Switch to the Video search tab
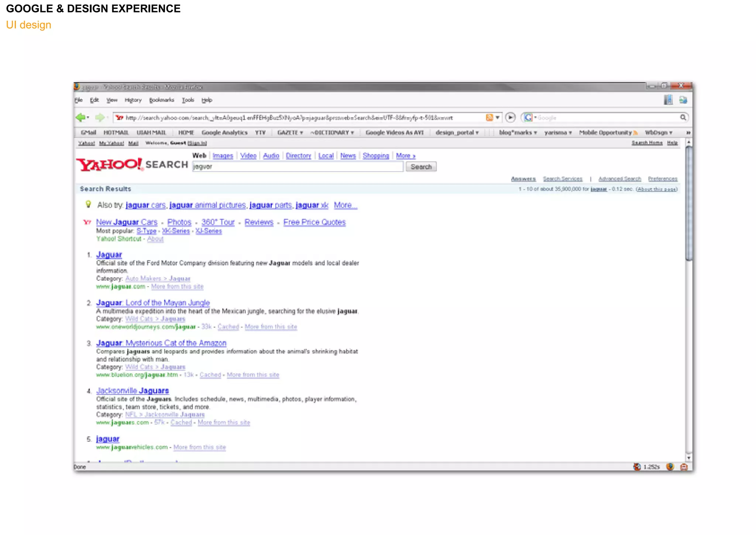Image resolution: width=756 pixels, height=535 pixels. [x=248, y=156]
